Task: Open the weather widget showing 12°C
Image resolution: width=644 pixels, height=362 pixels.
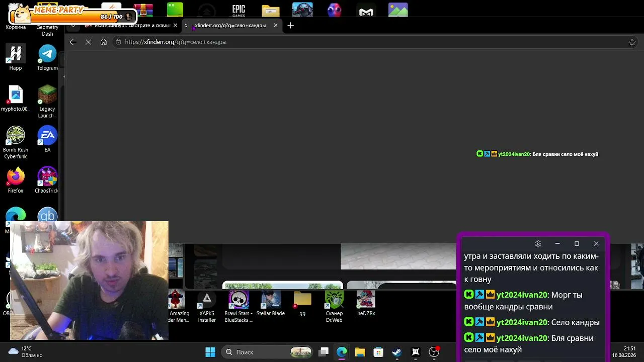Action: 26,352
